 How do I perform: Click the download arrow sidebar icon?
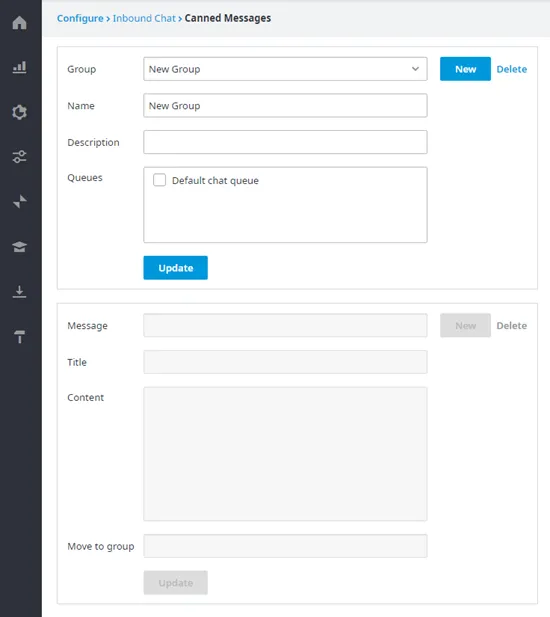click(x=19, y=292)
